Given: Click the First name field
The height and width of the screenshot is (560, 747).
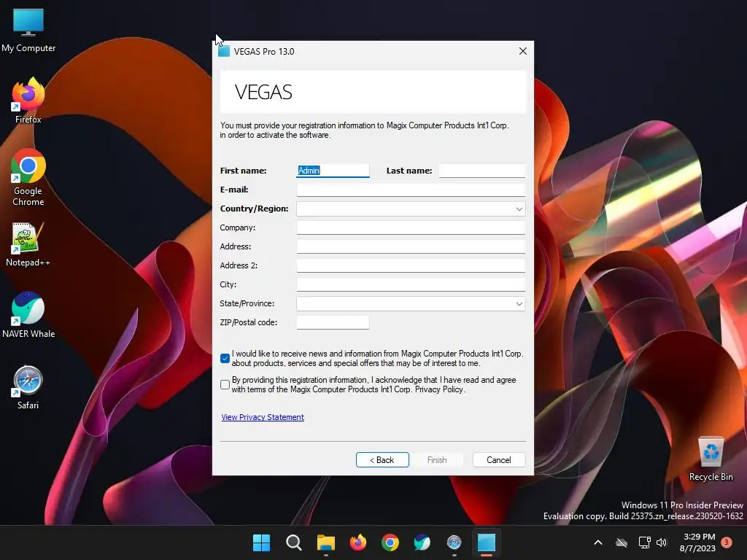Looking at the screenshot, I should point(333,171).
